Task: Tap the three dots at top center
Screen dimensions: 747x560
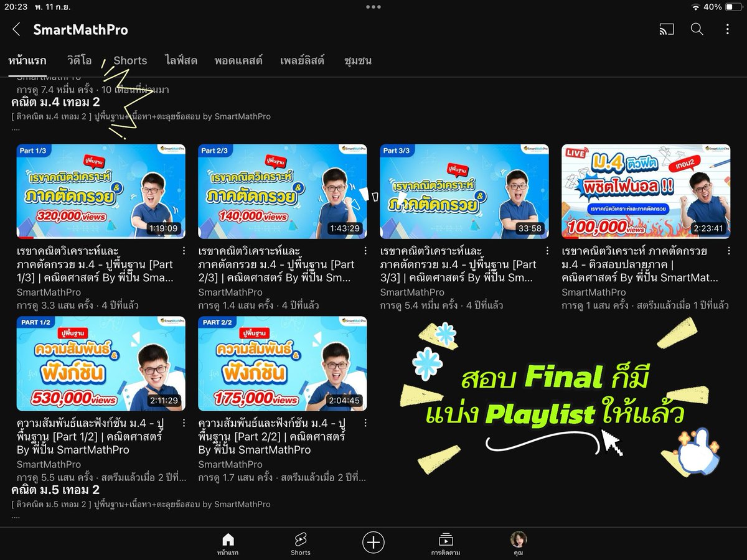Action: coord(373,7)
